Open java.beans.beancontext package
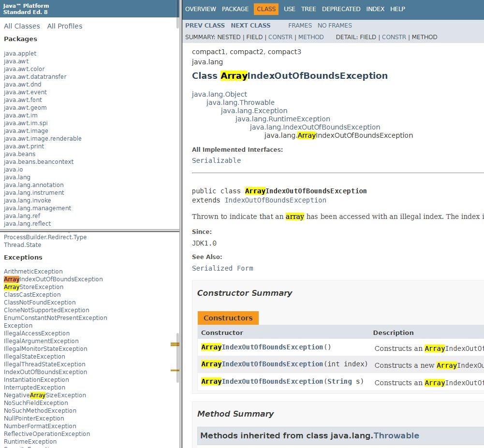This screenshot has height=448, width=484. pyautogui.click(x=39, y=162)
